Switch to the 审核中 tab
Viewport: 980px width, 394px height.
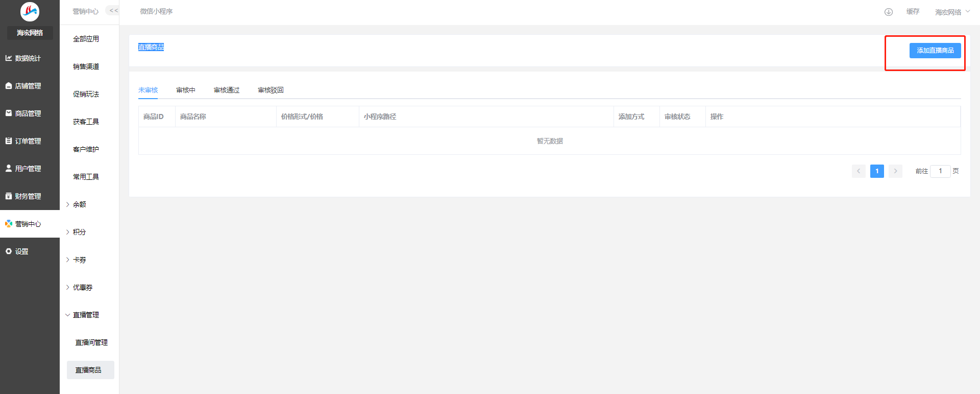(186, 90)
